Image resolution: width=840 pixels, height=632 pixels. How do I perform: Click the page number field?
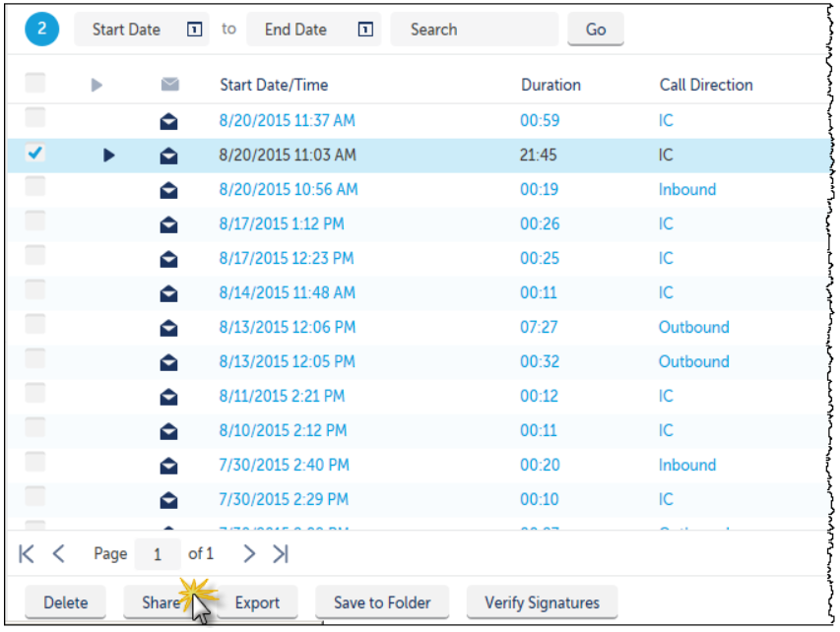coord(158,554)
